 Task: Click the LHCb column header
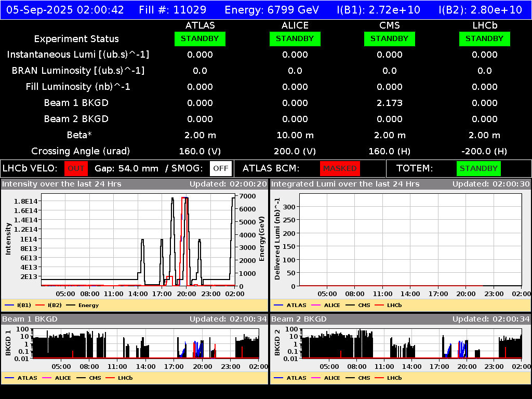[485, 25]
